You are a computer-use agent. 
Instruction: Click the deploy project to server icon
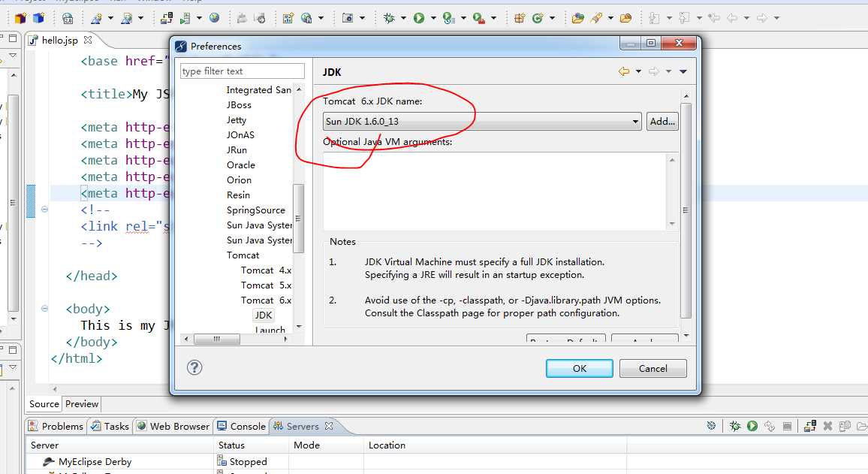coord(167,18)
